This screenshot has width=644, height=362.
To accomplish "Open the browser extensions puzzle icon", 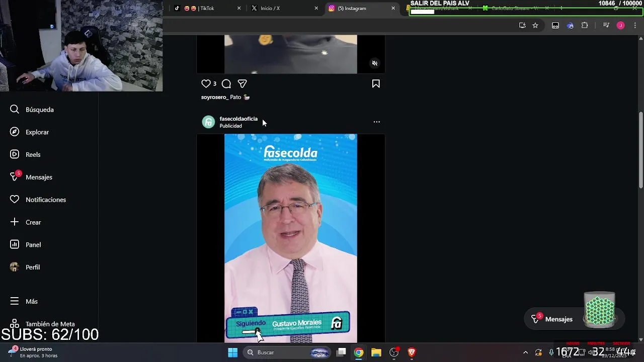I will (x=585, y=25).
